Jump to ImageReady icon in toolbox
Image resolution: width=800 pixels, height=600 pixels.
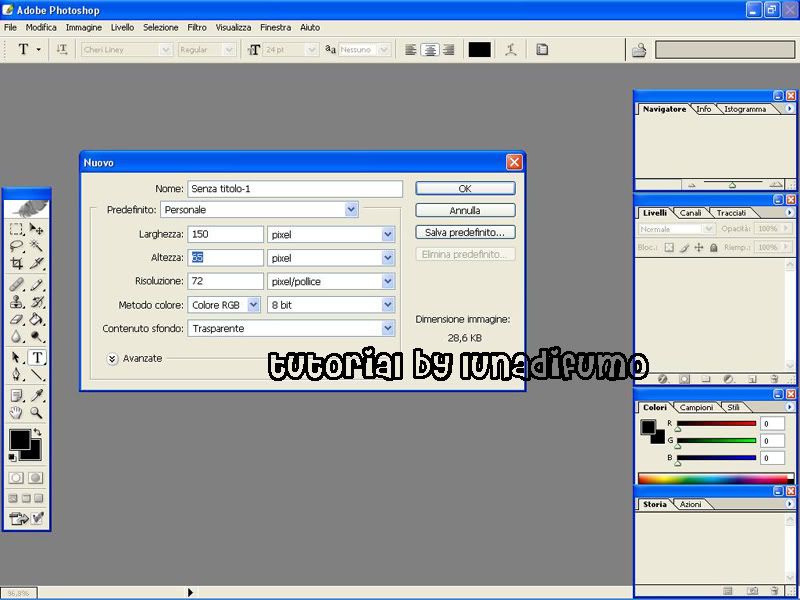pyautogui.click(x=19, y=519)
